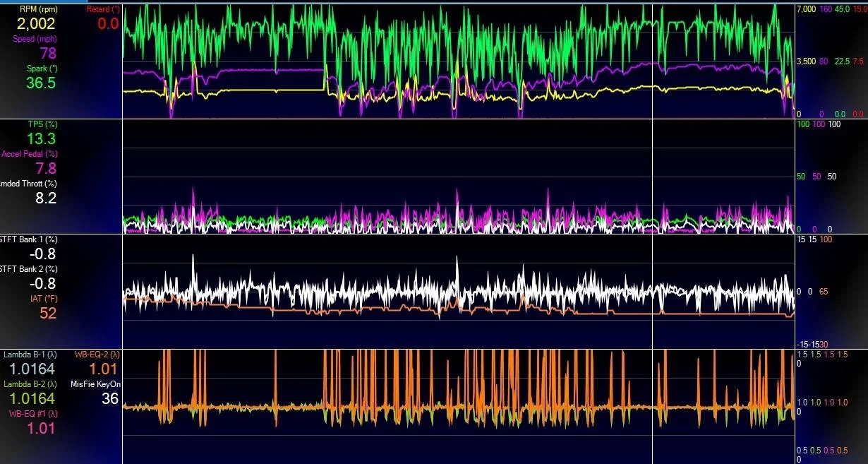This screenshot has width=868, height=464.
Task: Select the STFT Bank 1 (%) label
Action: click(29, 239)
